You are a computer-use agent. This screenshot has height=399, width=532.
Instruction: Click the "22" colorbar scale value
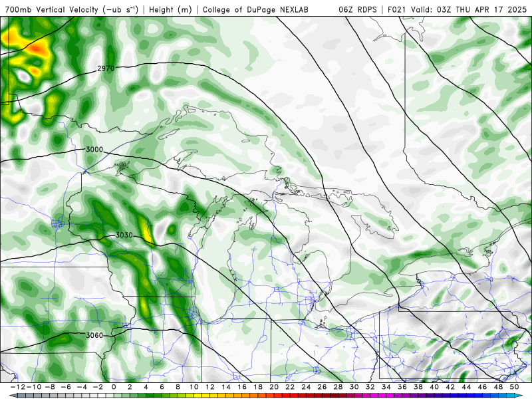(x=290, y=387)
